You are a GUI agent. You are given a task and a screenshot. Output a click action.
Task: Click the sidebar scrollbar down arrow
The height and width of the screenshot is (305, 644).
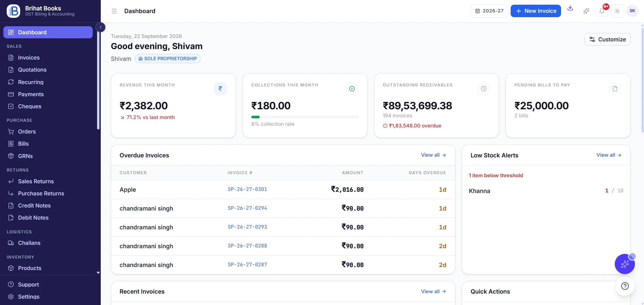click(98, 273)
